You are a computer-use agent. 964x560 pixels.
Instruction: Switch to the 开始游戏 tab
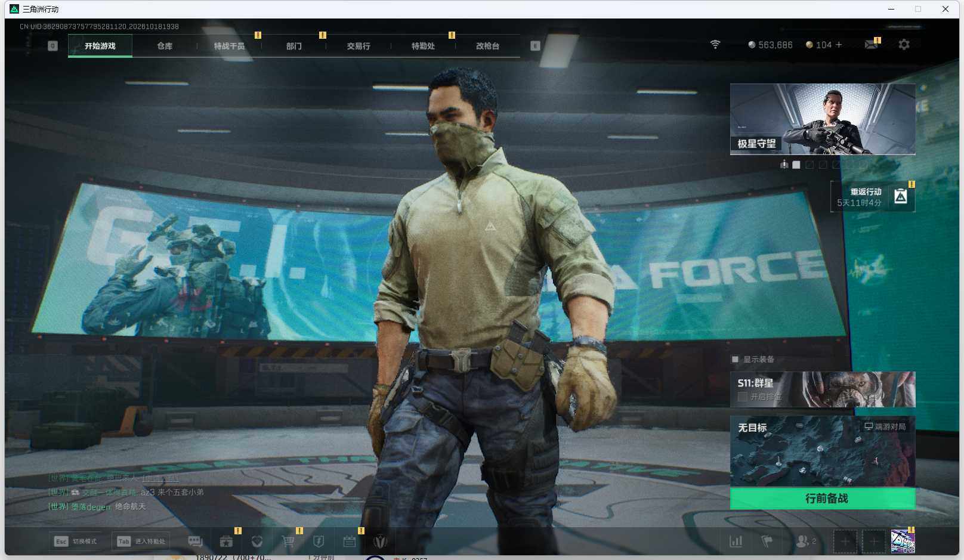pos(100,46)
